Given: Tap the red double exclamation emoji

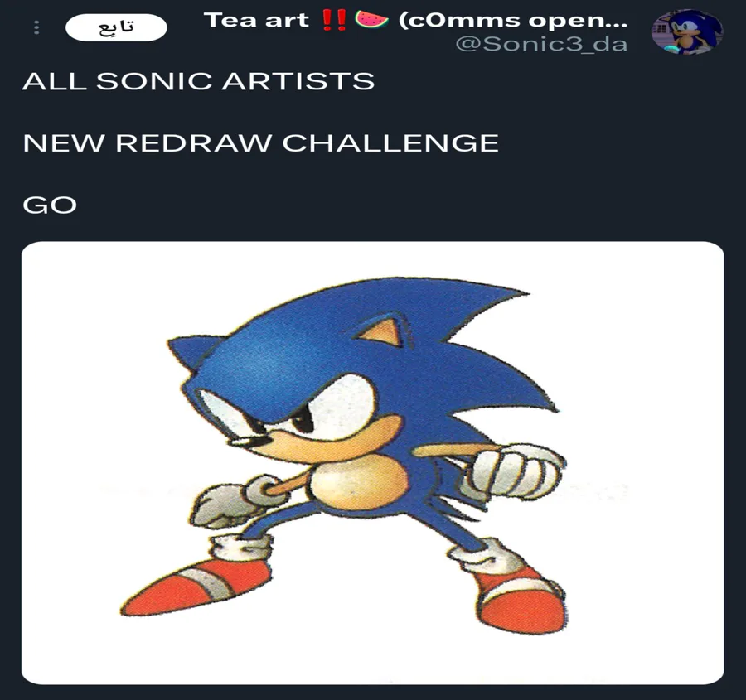Looking at the screenshot, I should point(333,20).
